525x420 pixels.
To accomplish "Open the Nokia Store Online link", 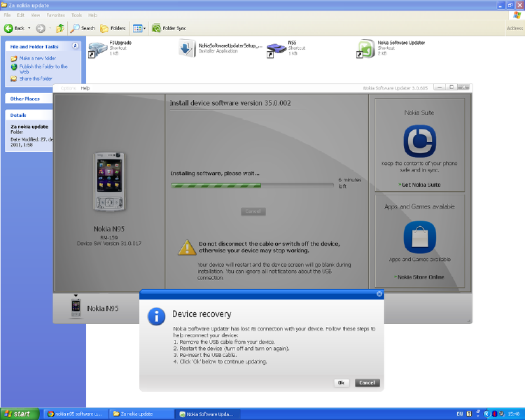I will tap(421, 277).
